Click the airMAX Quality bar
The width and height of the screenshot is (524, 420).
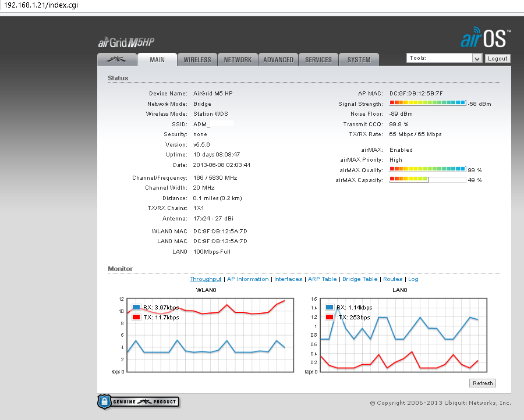[428, 169]
